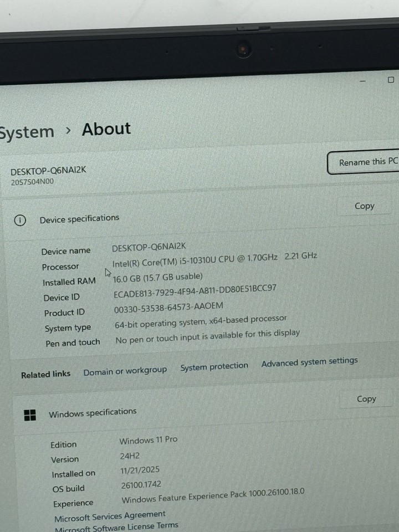
Task: Select the Product ID value 00330-53538-64573-AAOEM
Action: point(168,308)
